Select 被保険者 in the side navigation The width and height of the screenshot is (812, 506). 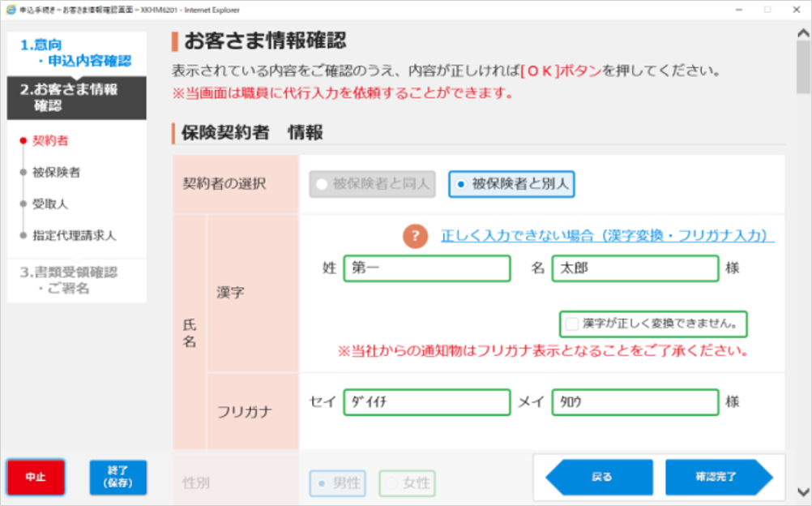click(x=56, y=172)
